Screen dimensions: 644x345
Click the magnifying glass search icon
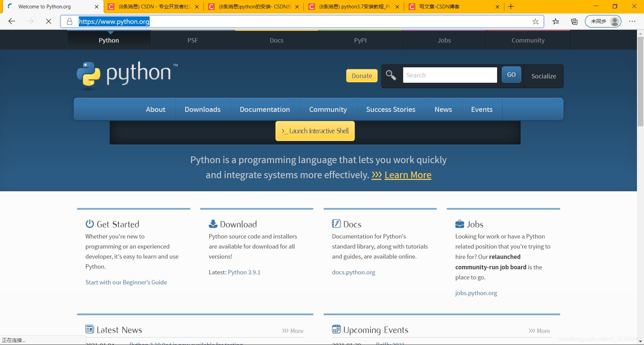(x=391, y=75)
